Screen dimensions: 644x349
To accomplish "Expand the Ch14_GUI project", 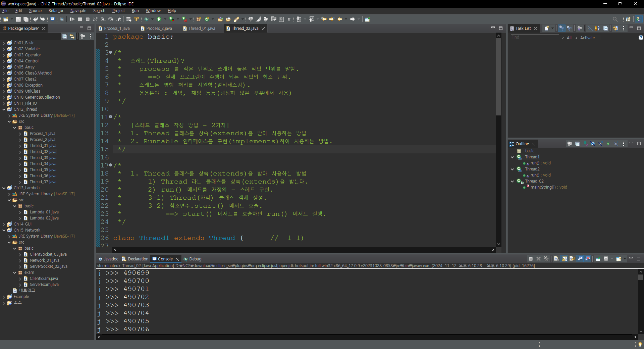I will pos(4,224).
